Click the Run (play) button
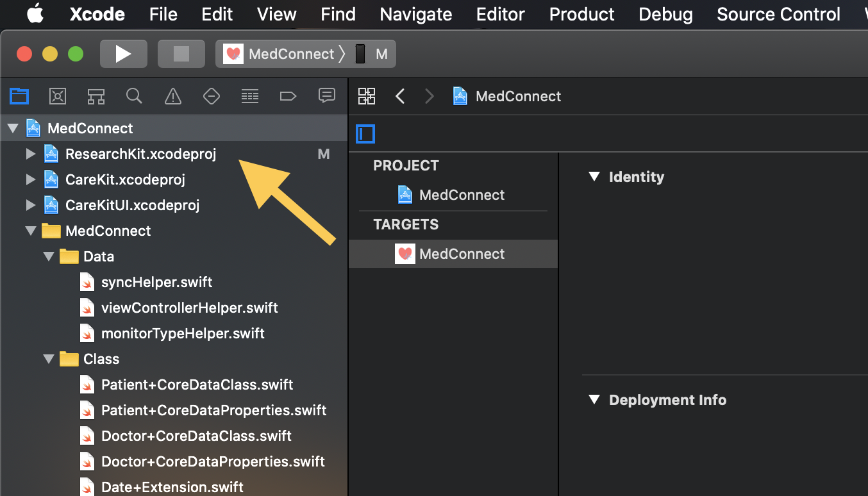Screen dimensions: 868x496 click(124, 54)
